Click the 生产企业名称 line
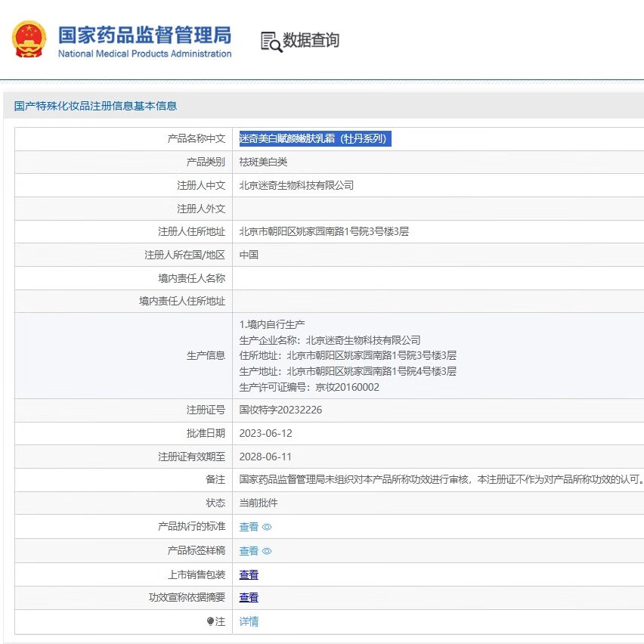The height and width of the screenshot is (644, 644). 330,340
